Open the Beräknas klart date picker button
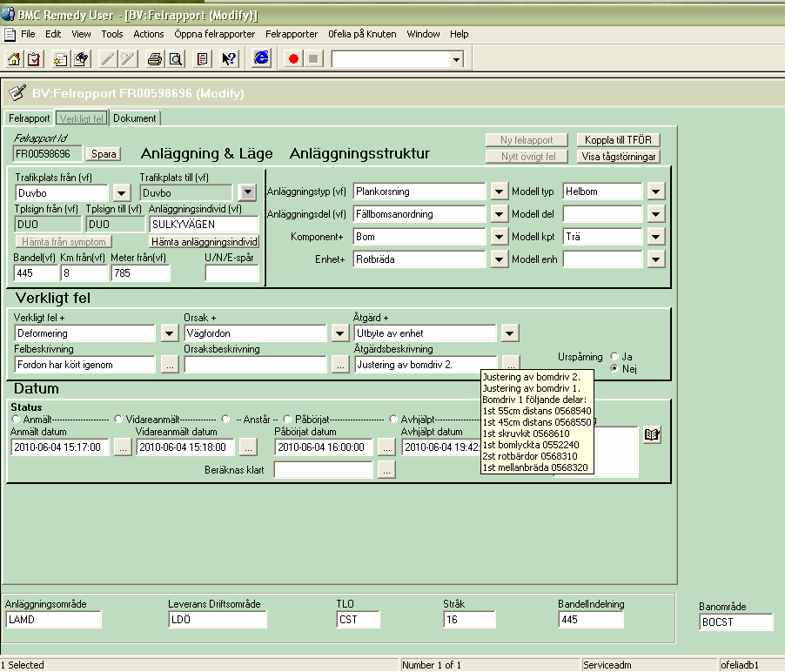785x672 pixels. (386, 470)
